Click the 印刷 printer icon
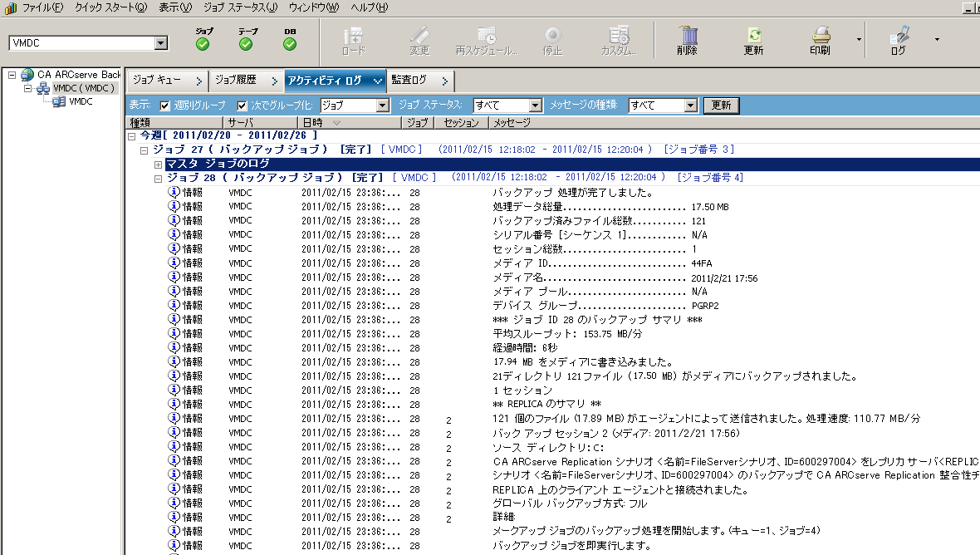 (x=820, y=35)
